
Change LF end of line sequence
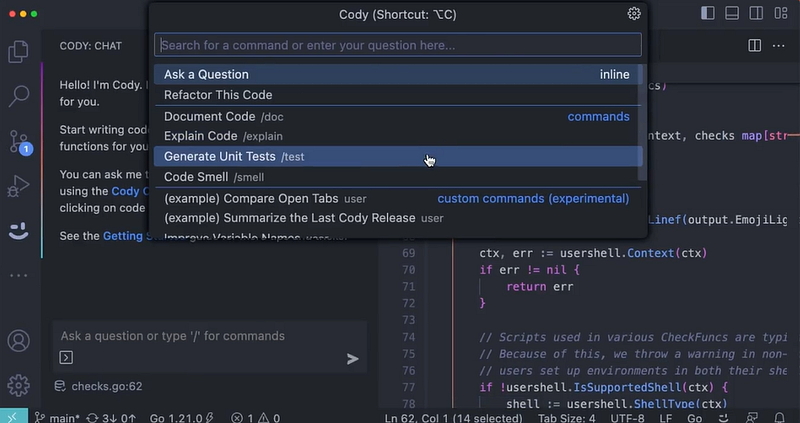pos(665,418)
